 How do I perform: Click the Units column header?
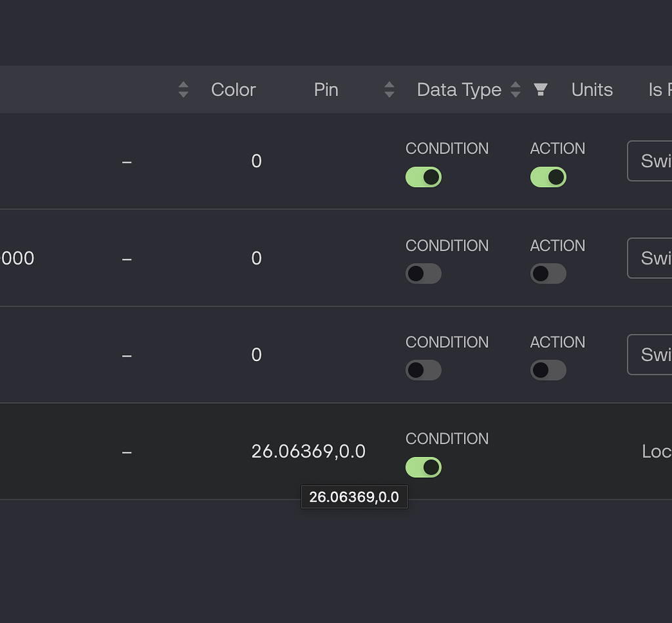(591, 89)
